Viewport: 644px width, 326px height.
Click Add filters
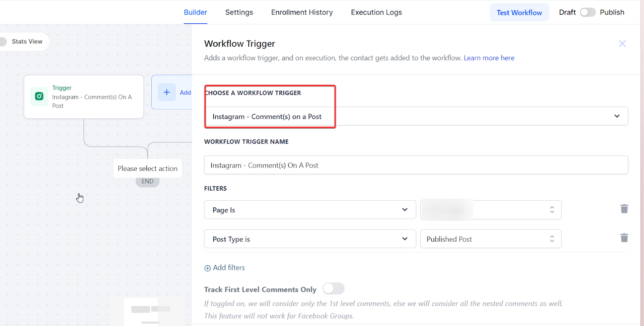pos(229,268)
